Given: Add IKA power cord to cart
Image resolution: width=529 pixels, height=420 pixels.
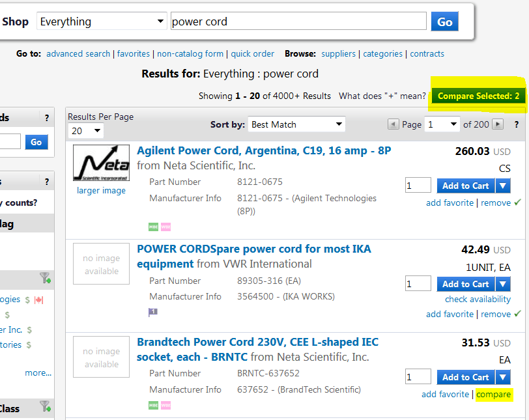Looking at the screenshot, I should 466,284.
